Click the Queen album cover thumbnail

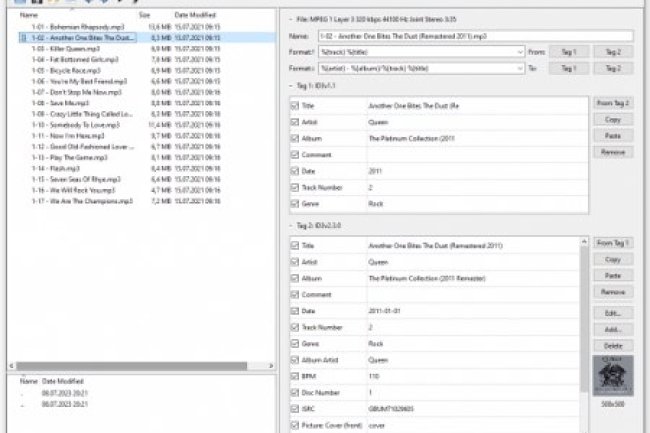[613, 376]
